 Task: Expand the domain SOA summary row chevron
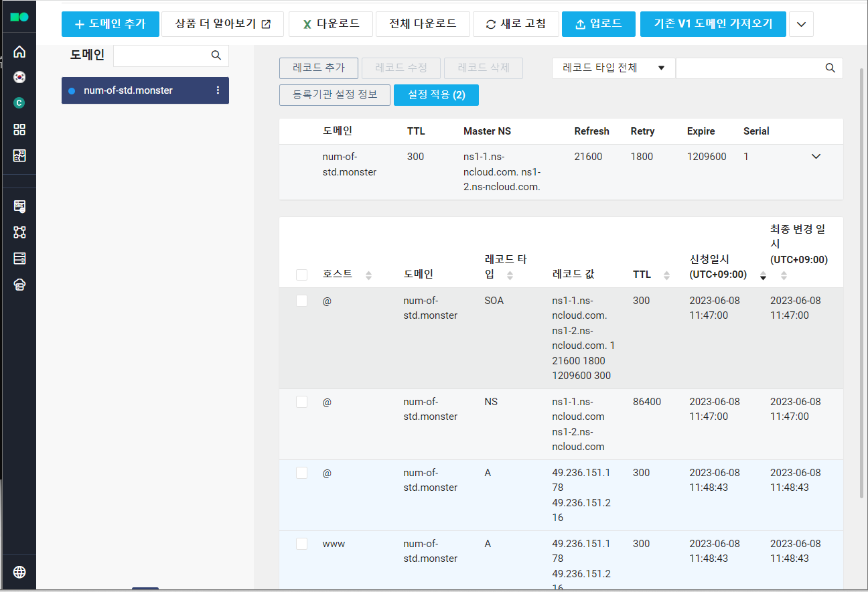816,157
